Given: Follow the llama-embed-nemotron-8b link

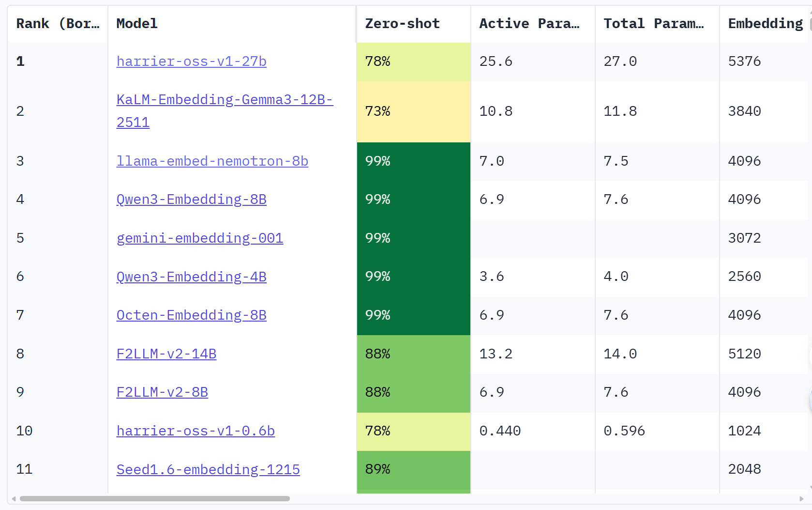Looking at the screenshot, I should (212, 161).
